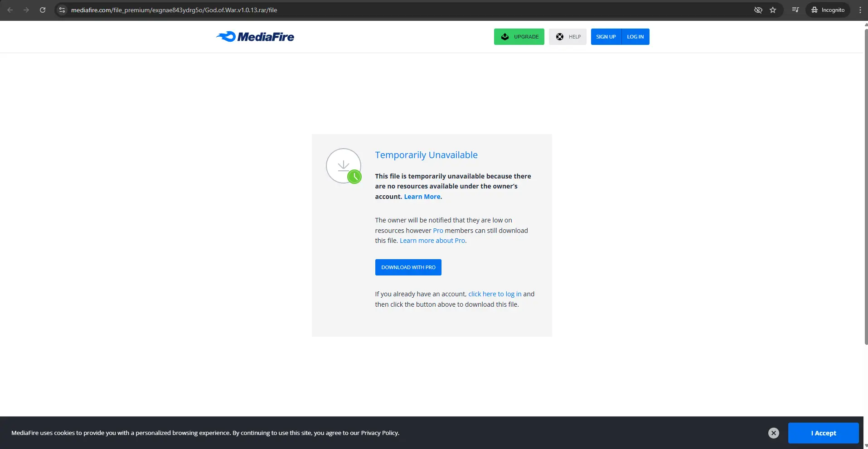The width and height of the screenshot is (868, 449).
Task: Click LOG IN
Action: 635,37
